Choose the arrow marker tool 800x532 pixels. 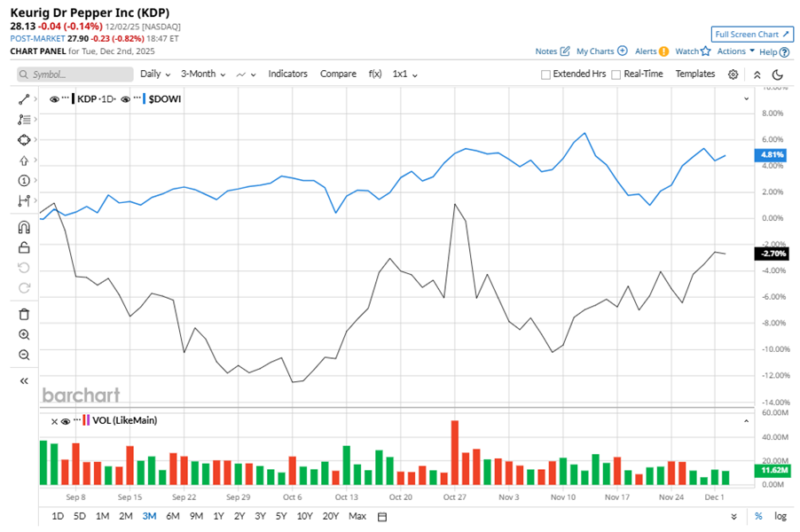pyautogui.click(x=24, y=160)
